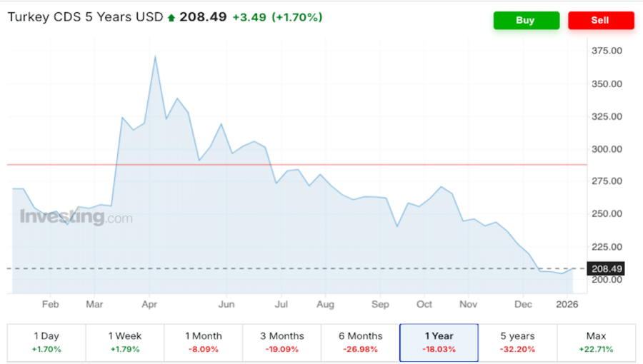Open the 3 Months chart range

tap(281, 342)
